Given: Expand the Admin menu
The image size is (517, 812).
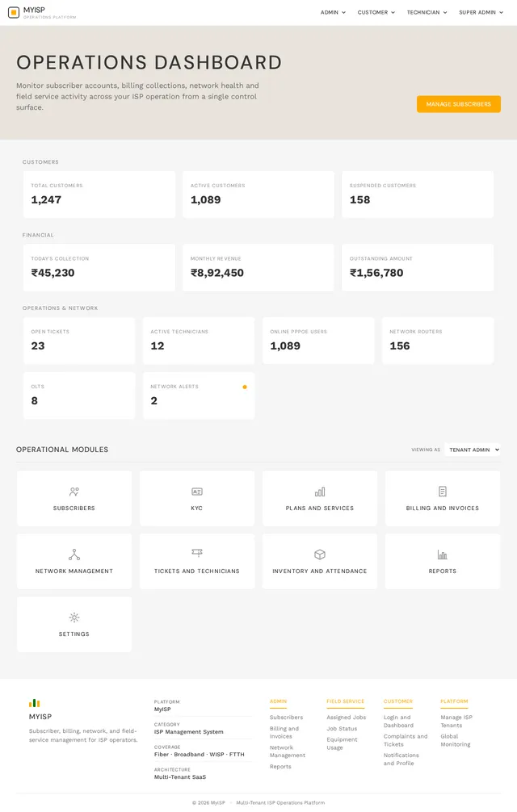Looking at the screenshot, I should 333,12.
